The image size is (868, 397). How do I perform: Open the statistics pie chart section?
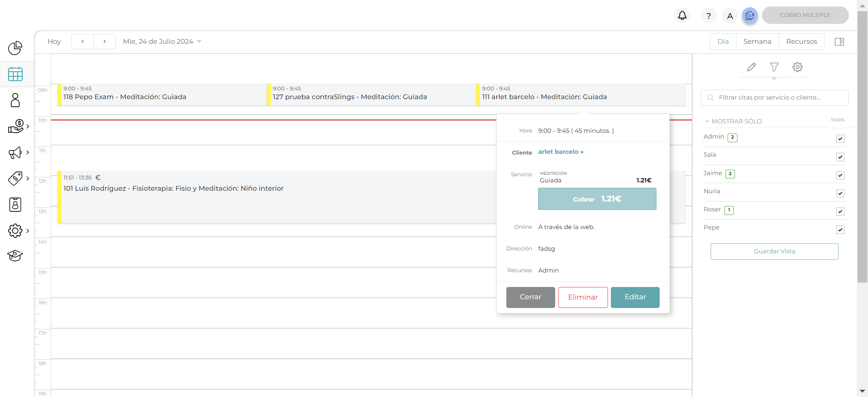tap(15, 48)
